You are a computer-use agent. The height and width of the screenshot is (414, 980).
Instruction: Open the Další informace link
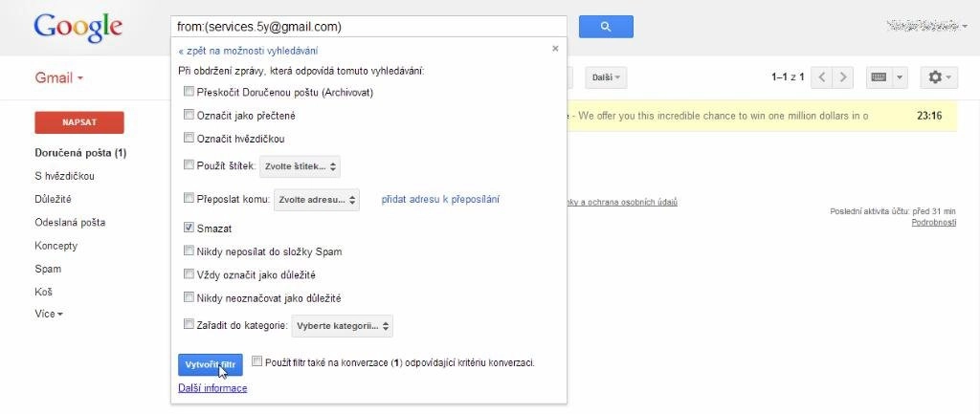212,388
